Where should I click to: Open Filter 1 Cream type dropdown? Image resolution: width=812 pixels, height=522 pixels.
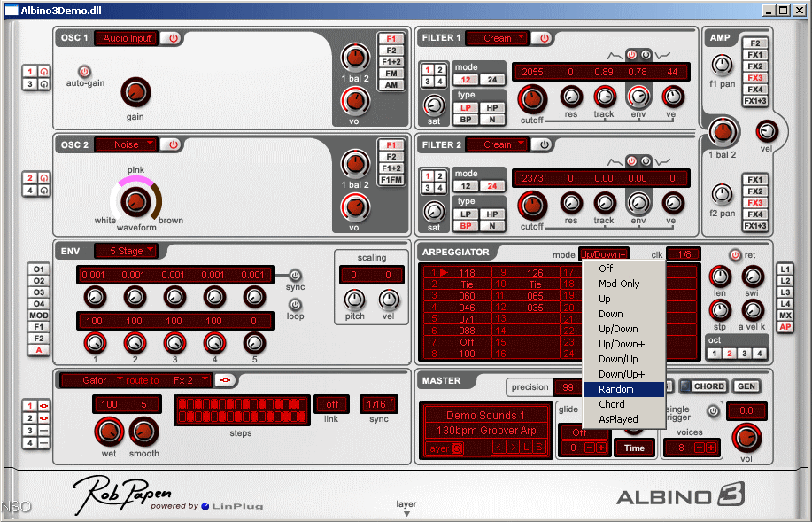click(x=497, y=38)
